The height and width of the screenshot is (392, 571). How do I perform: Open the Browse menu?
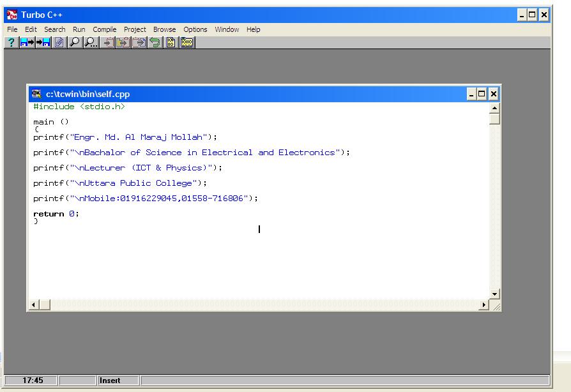click(x=165, y=29)
